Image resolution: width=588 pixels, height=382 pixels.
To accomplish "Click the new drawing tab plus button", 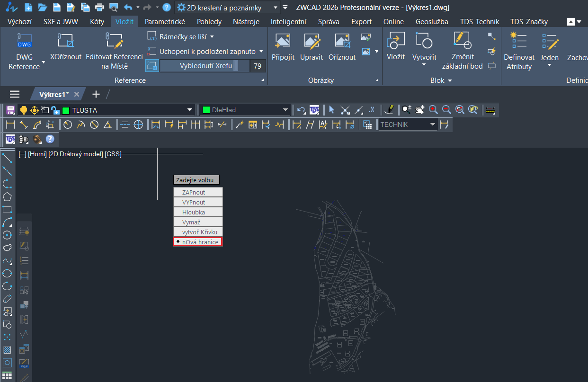I will click(96, 94).
